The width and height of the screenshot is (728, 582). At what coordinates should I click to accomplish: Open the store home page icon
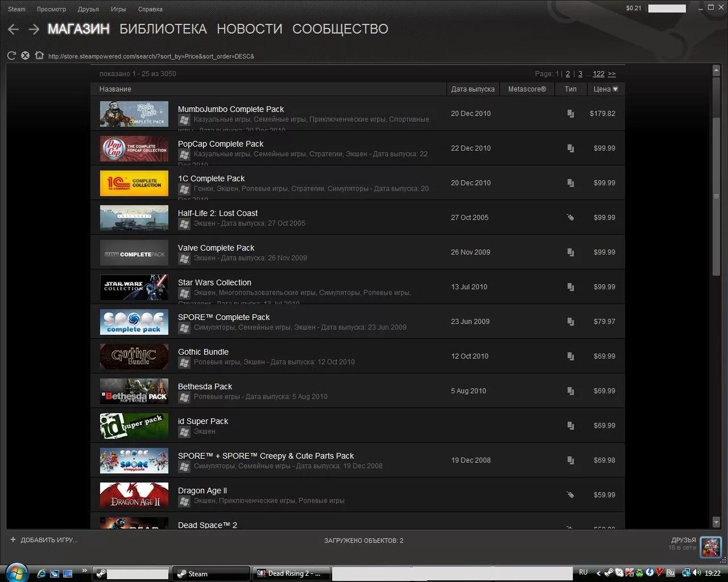(x=39, y=56)
